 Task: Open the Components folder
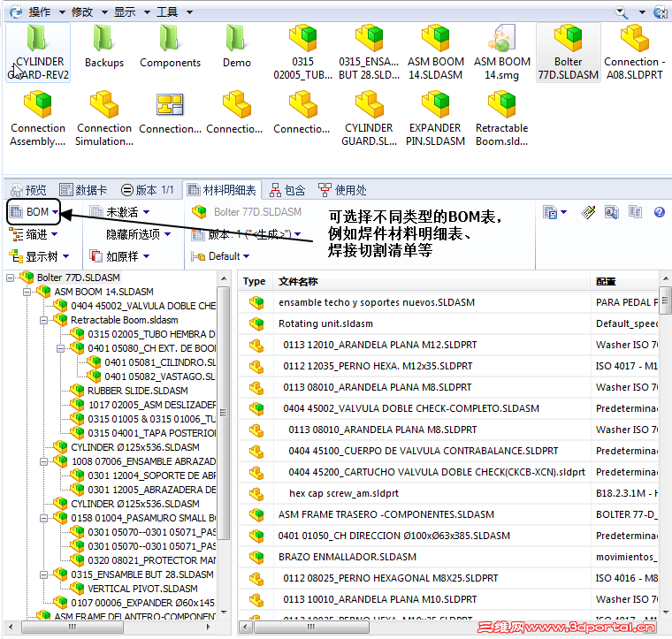tap(170, 46)
